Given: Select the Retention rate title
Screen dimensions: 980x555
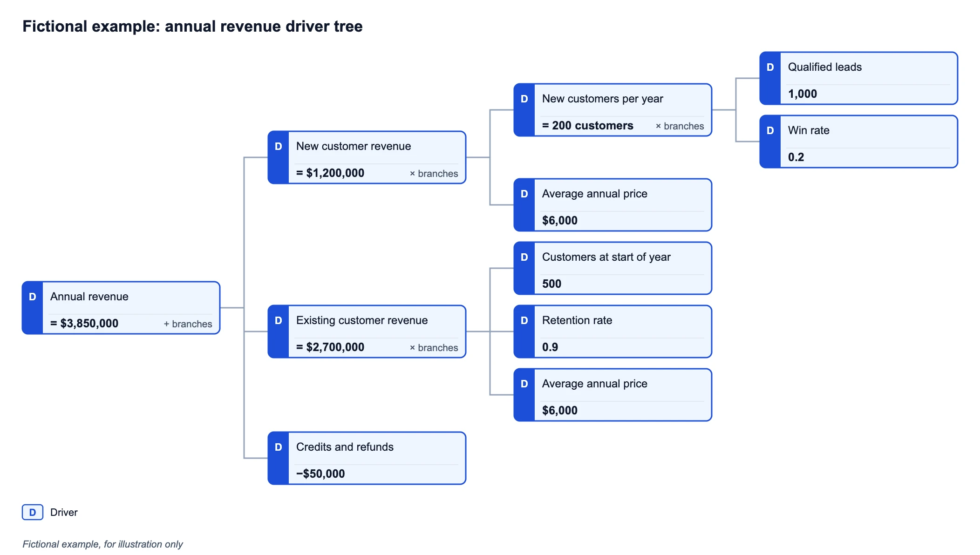Looking at the screenshot, I should point(577,320).
